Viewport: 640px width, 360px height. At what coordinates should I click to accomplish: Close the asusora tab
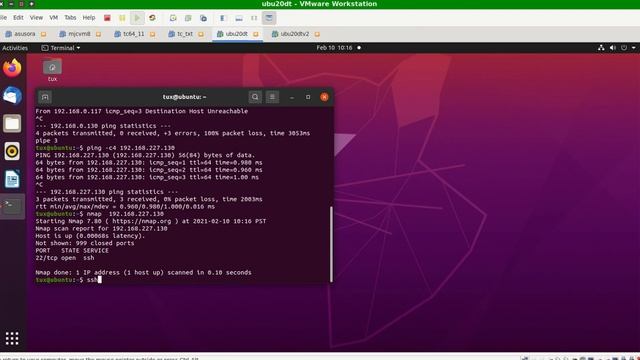(43, 34)
